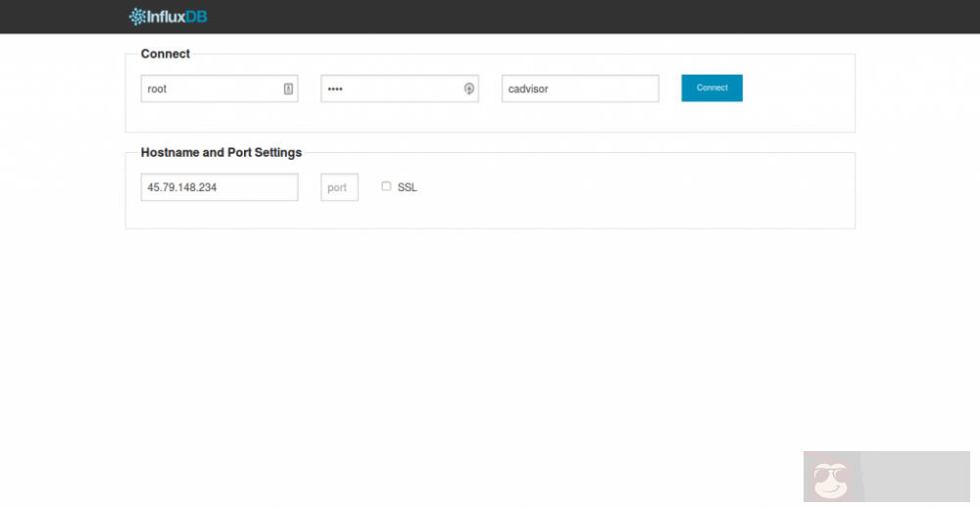Click the hostname field with 45.79.148.234
Screen dimensions: 980x507
[x=219, y=187]
